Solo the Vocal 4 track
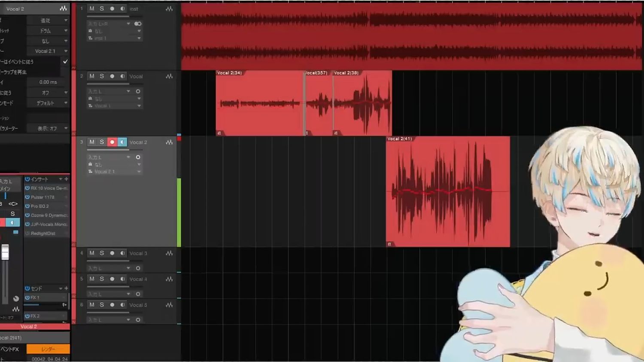644x362 pixels. 102,279
